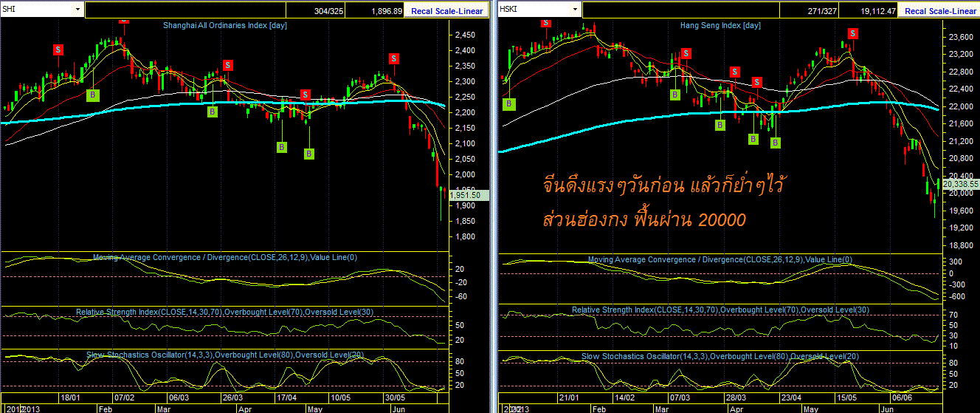Click the first buy marker on the Hang Seng chart
980x413 pixels.
[508, 104]
